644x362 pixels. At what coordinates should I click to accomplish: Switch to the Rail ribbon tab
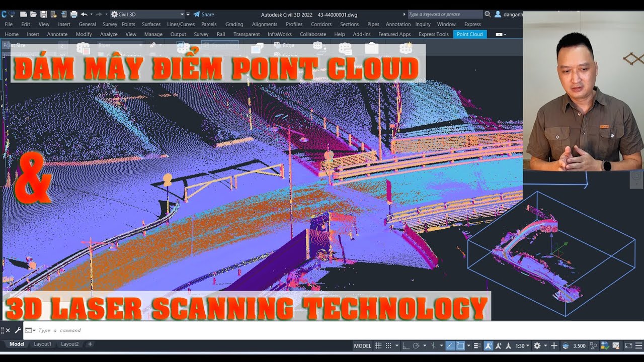221,34
